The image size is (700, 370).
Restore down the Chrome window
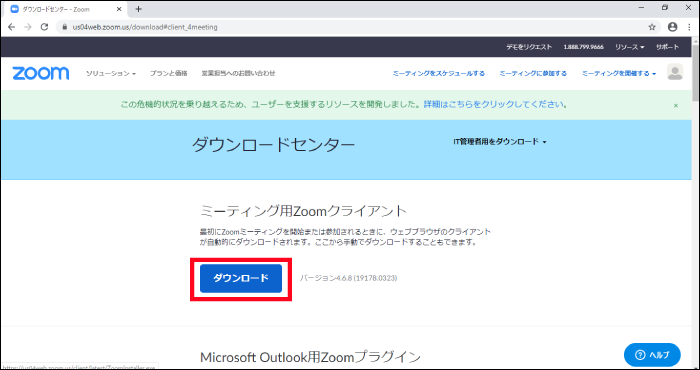coord(665,8)
